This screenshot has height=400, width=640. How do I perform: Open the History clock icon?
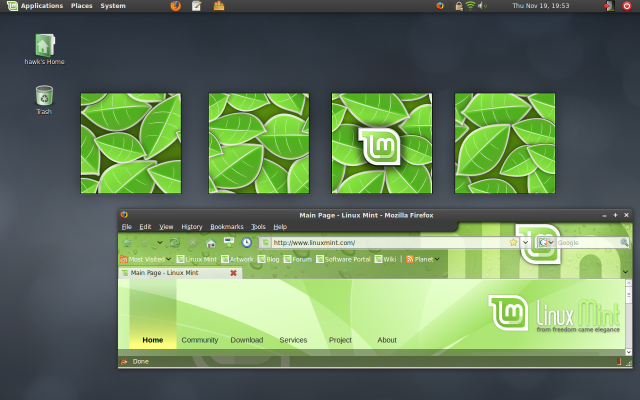click(x=247, y=242)
